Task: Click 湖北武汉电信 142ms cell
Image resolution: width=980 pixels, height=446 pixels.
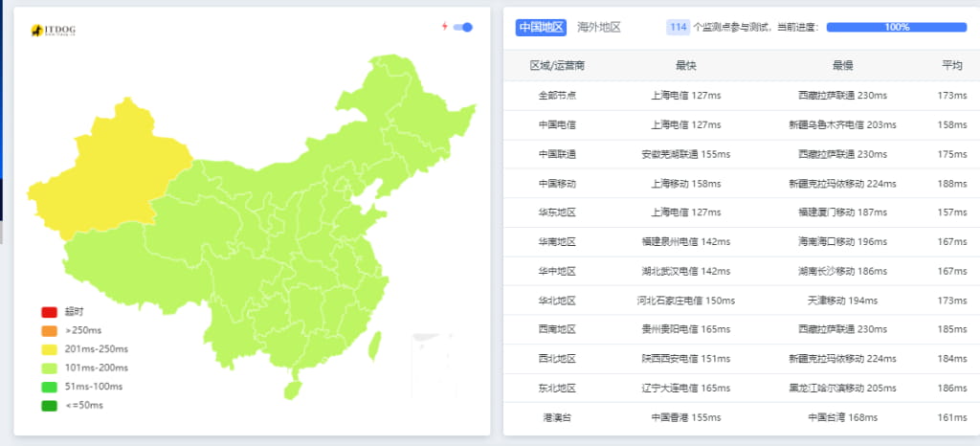Action: point(685,271)
